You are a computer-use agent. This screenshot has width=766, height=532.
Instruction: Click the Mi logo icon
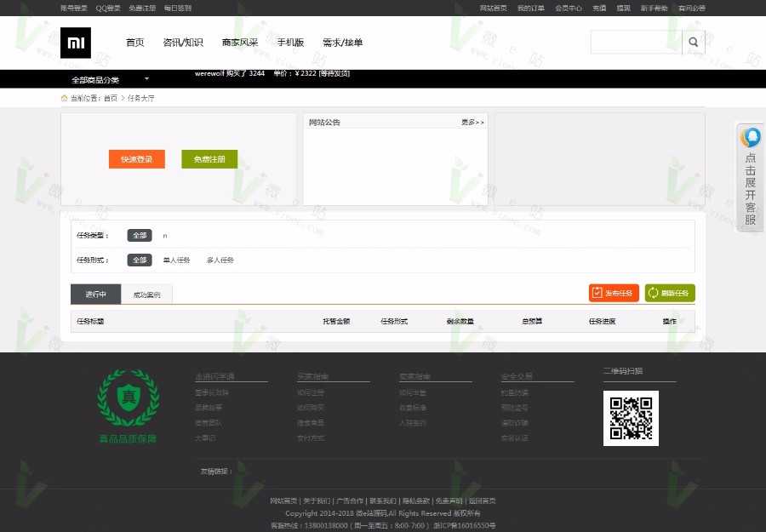76,43
